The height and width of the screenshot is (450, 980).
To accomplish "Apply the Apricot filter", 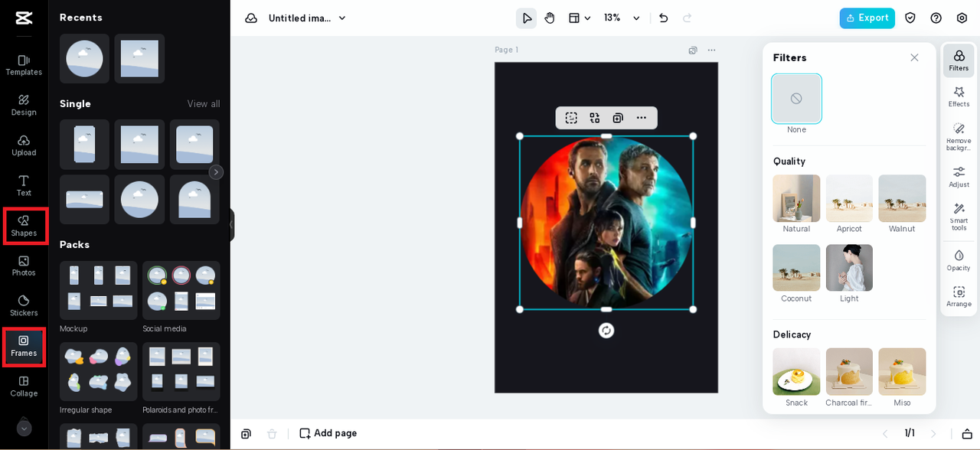I will (x=849, y=198).
